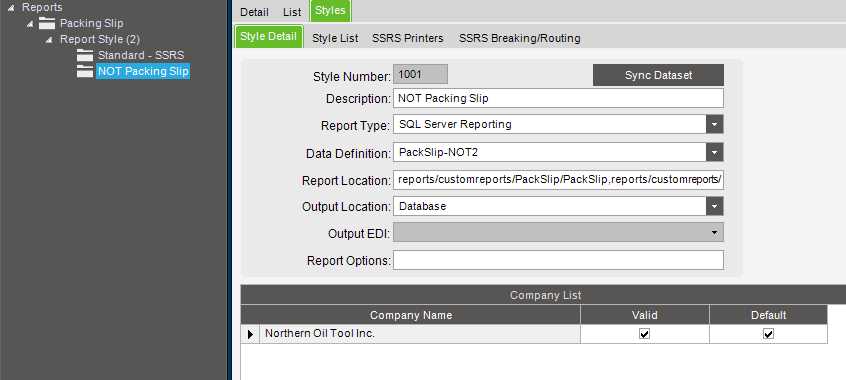Open the Output Location dropdown
This screenshot has height=380, width=846.
(x=714, y=206)
